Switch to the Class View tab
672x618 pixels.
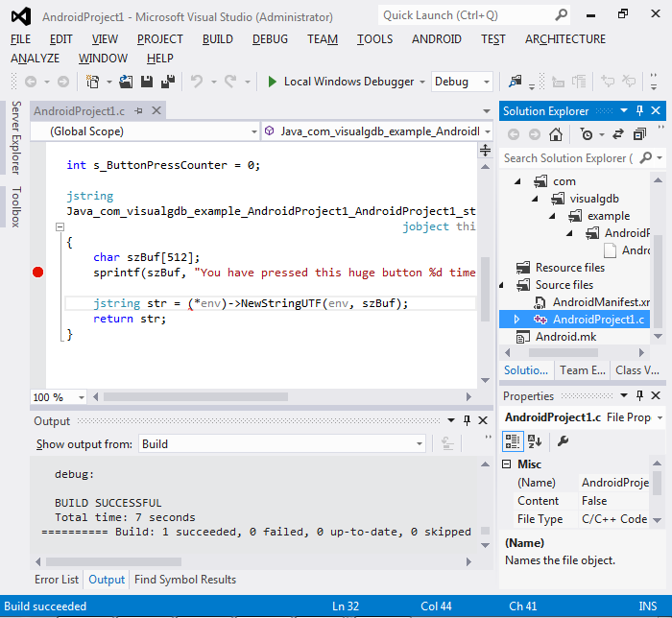tap(636, 370)
